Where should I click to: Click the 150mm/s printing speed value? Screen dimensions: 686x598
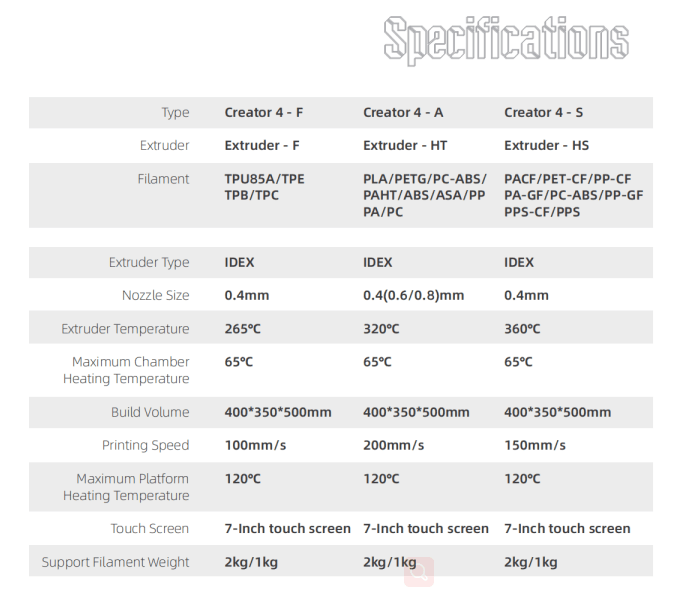[534, 446]
